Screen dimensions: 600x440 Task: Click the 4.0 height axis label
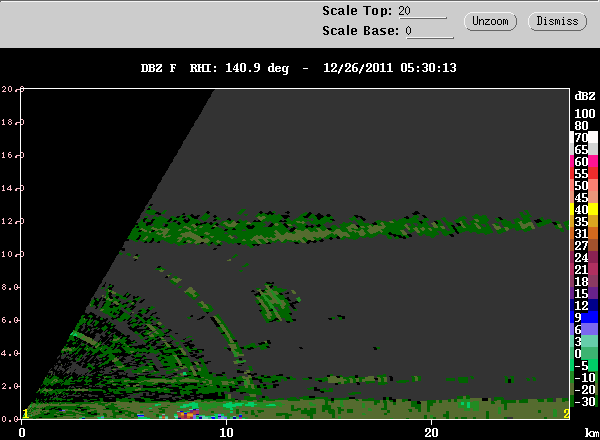10,353
